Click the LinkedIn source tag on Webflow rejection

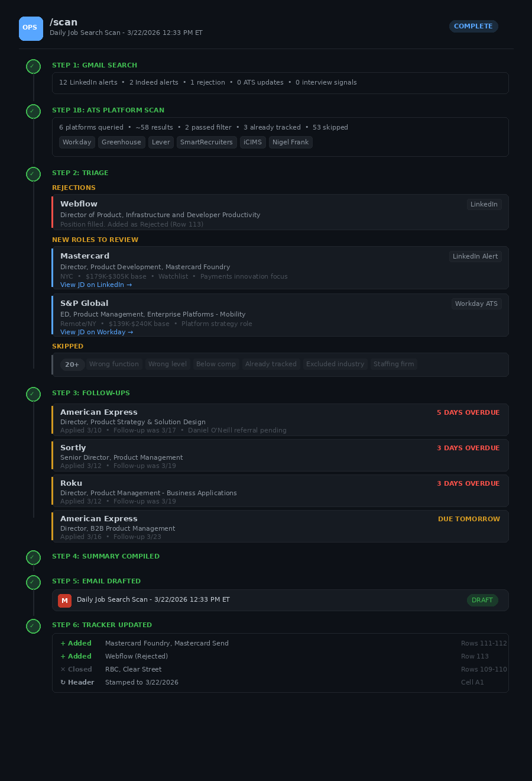click(x=484, y=204)
